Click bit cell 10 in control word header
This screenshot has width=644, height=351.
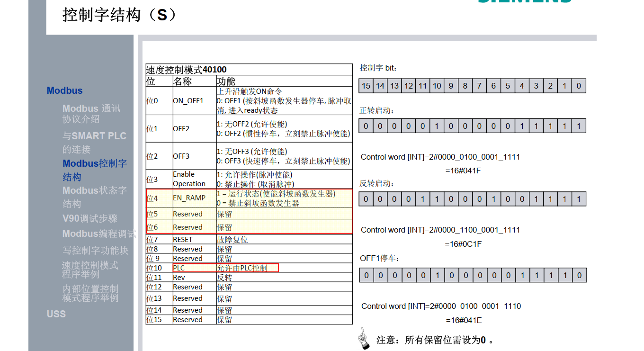point(437,86)
